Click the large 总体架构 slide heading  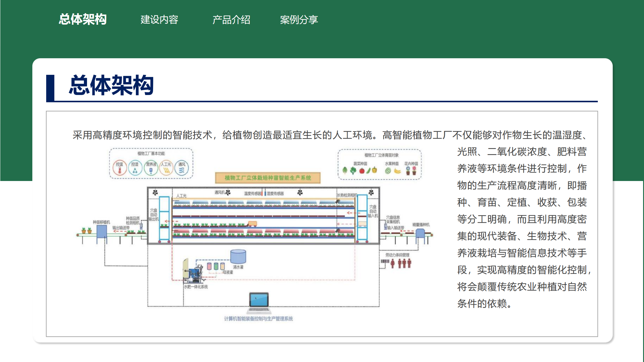pyautogui.click(x=111, y=86)
